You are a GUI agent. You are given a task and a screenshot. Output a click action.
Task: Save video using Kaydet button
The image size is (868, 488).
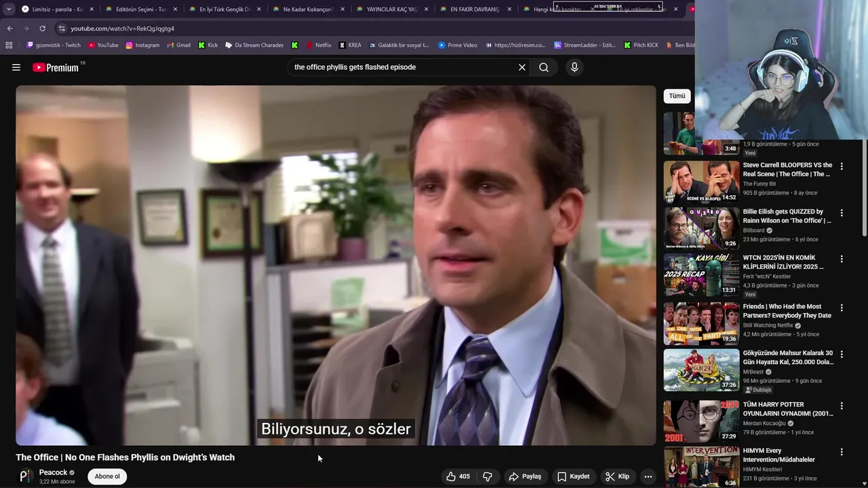coord(573,476)
